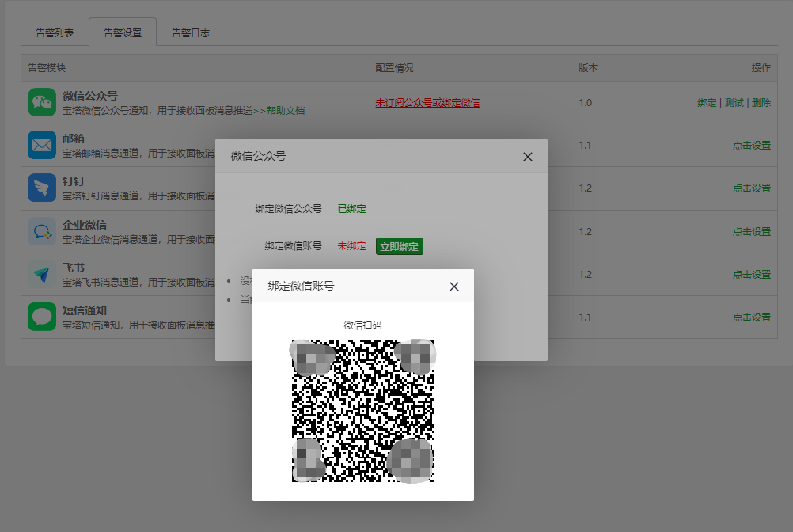Click 点击设置 for the 企业微信 row
Screen dimensions: 793x532
(x=752, y=232)
